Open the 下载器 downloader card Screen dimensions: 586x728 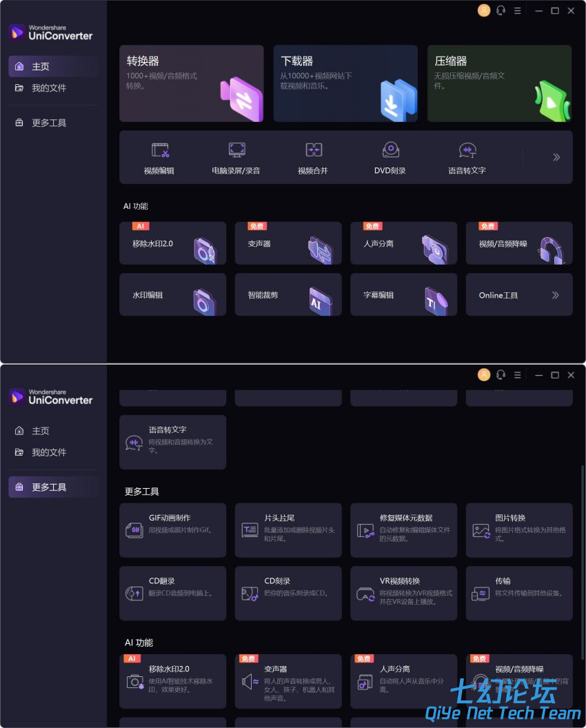[345, 83]
